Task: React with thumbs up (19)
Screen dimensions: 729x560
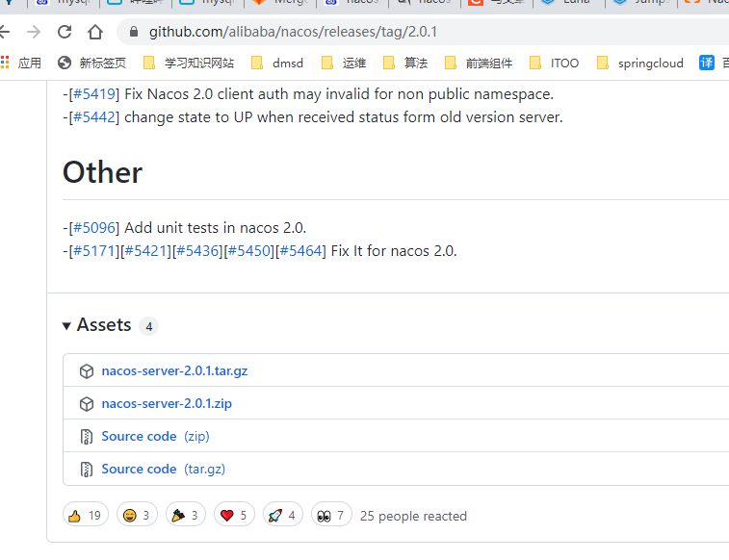Action: [x=86, y=515]
